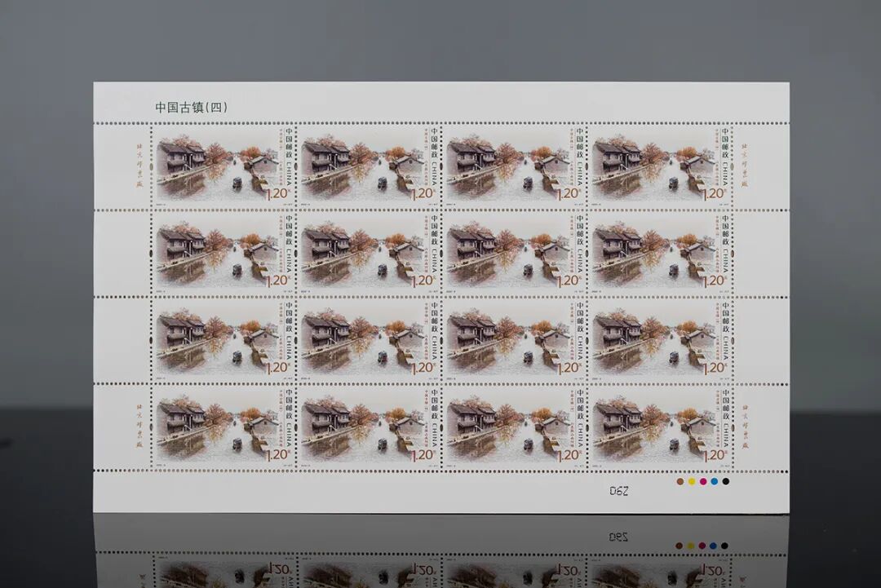881x588 pixels.
Task: Click the stamp in row three, column two
Action: click(x=370, y=339)
